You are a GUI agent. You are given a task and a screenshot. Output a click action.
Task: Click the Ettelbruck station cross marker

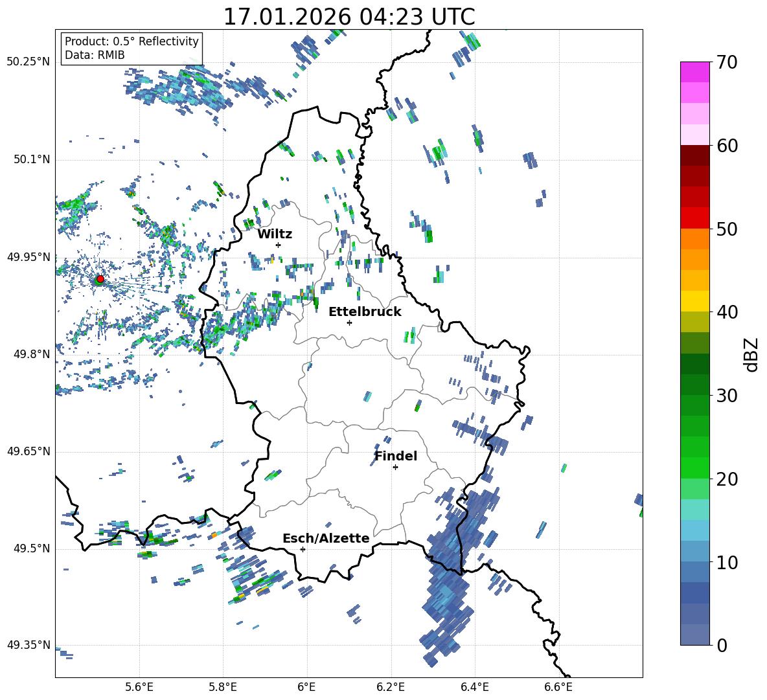tap(349, 322)
